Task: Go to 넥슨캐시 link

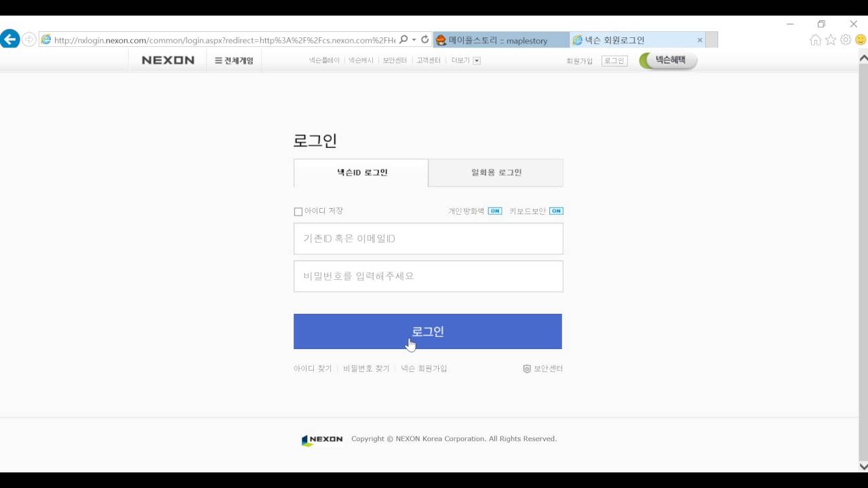Action: click(361, 60)
